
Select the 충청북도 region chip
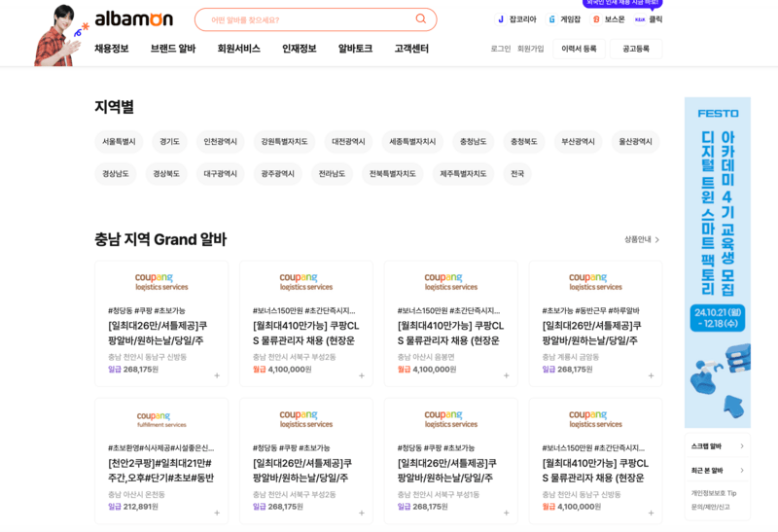click(x=524, y=142)
